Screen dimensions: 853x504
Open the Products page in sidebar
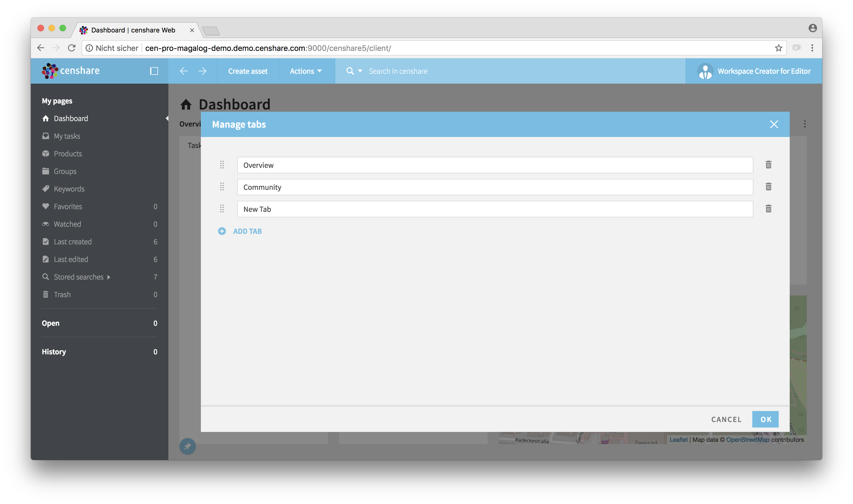[68, 154]
